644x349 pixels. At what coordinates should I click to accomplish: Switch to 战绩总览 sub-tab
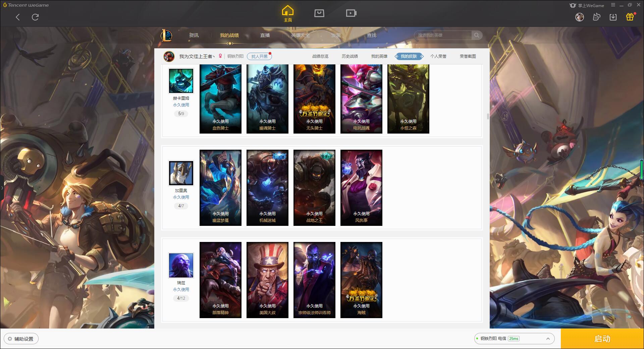coord(320,56)
